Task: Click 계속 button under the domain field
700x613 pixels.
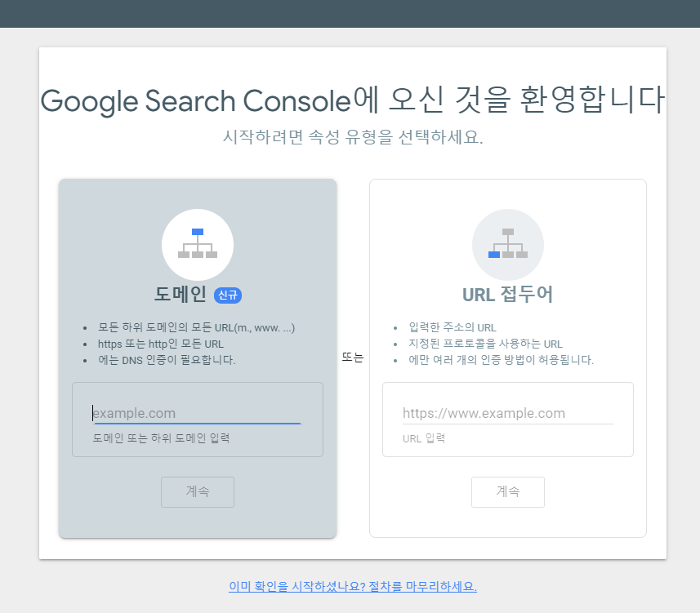Action: [198, 491]
